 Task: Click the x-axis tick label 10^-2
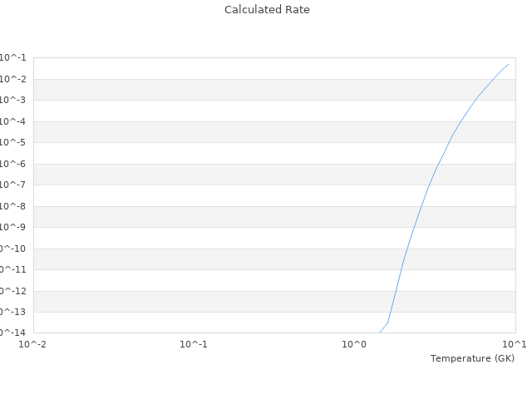point(33,344)
